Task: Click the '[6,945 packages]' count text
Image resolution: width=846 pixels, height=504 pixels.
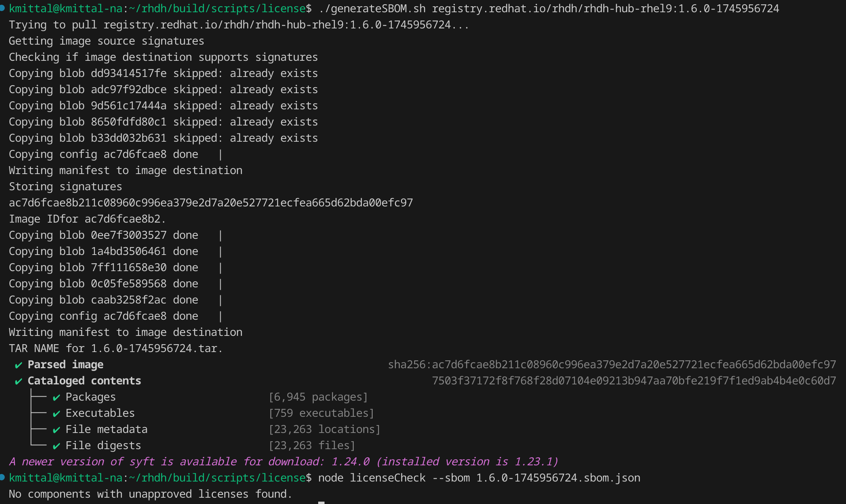Action: click(x=318, y=397)
